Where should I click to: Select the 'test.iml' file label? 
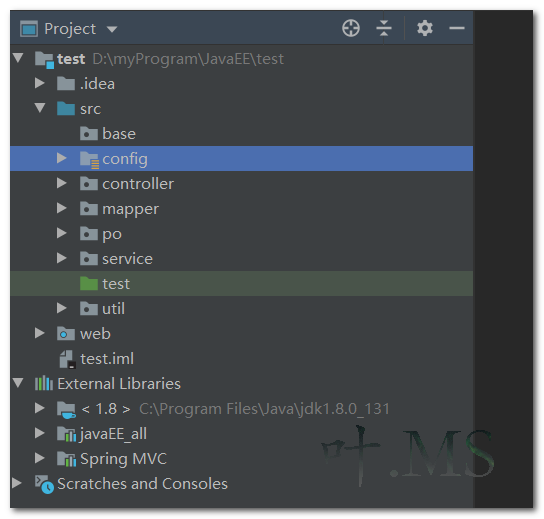[107, 359]
